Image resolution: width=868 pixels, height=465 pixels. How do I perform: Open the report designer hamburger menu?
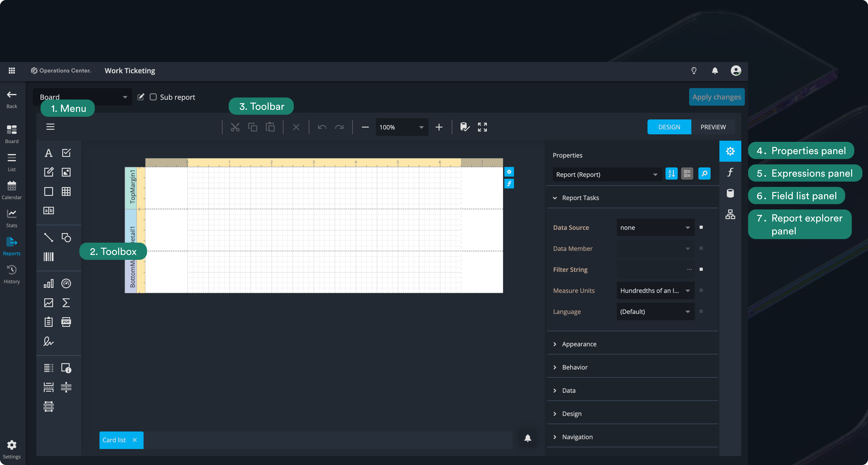(x=50, y=127)
